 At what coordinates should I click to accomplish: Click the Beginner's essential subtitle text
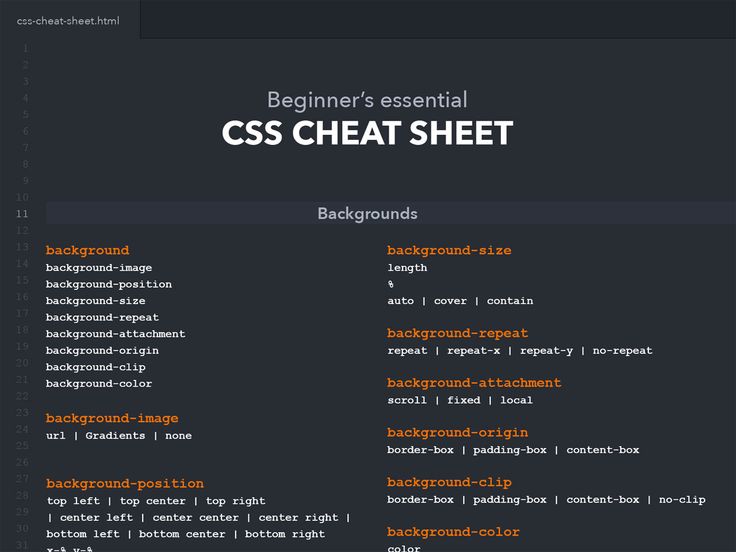tap(367, 100)
